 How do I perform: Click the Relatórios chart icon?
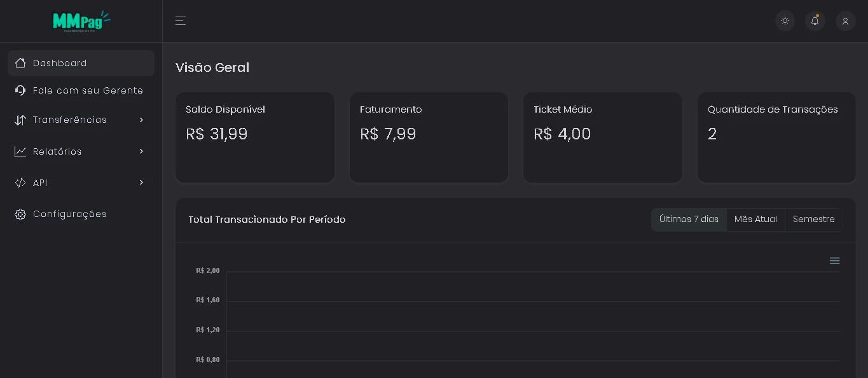click(20, 151)
